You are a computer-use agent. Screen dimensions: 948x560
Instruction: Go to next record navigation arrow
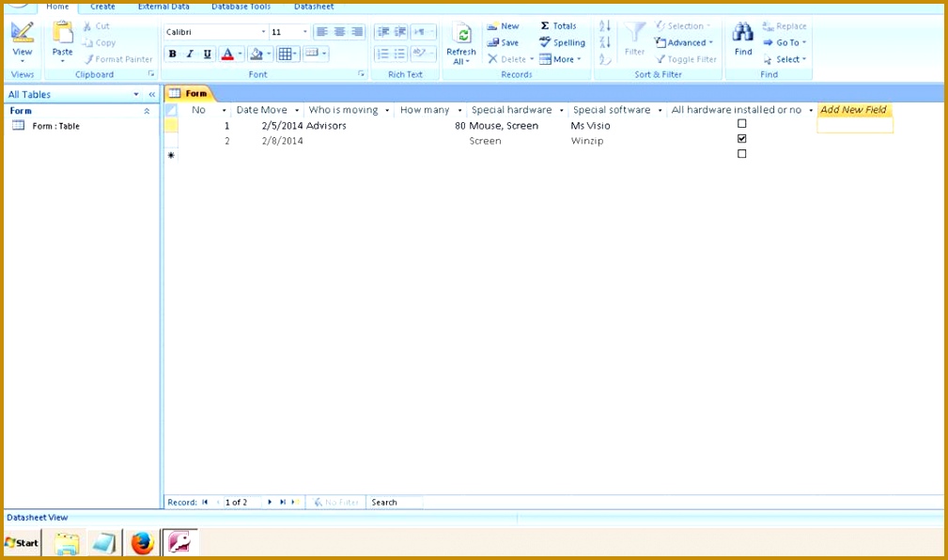click(x=270, y=502)
